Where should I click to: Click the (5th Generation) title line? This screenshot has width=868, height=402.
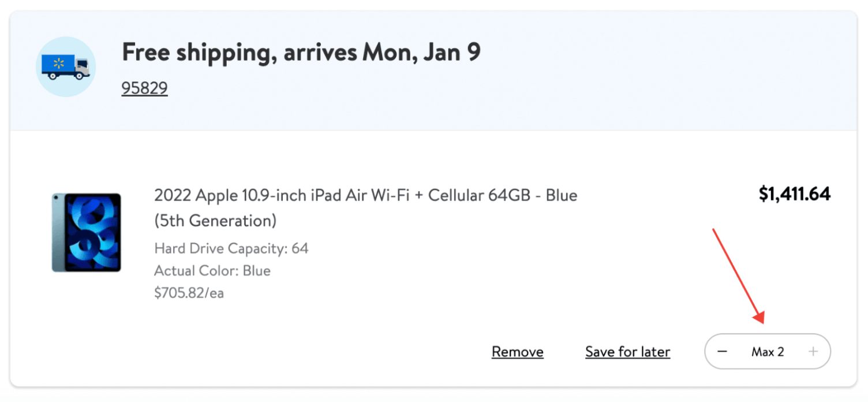[x=215, y=220]
